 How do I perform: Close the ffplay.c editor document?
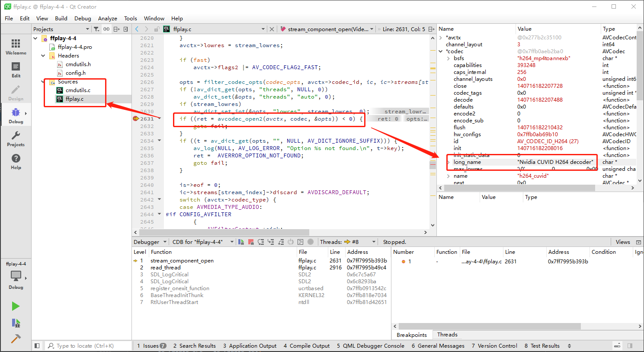click(x=272, y=29)
